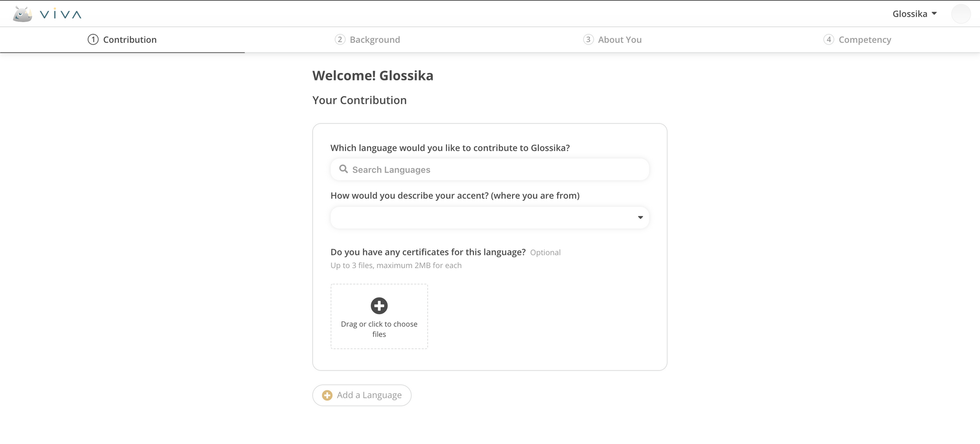980x444 pixels.
Task: Click the black plus icon to upload certificates
Action: click(x=379, y=306)
